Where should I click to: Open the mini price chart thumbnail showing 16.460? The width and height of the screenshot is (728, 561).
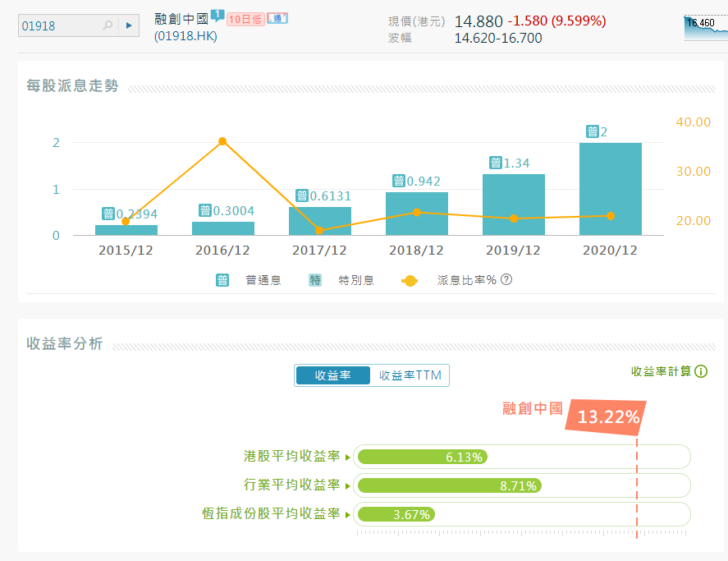pos(706,28)
